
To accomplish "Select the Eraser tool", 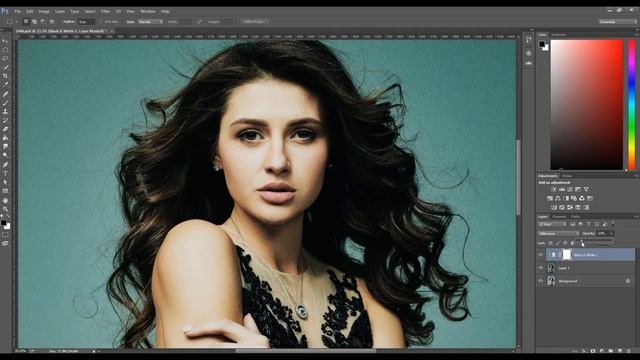I will [x=5, y=129].
